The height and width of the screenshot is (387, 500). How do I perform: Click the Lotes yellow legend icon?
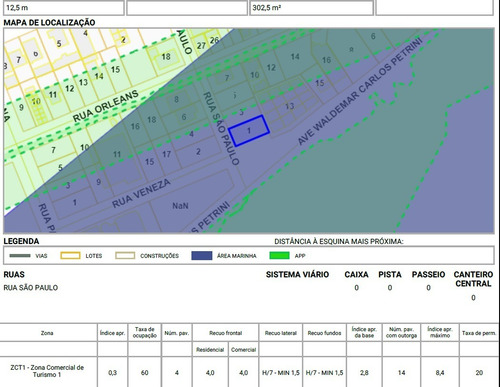[70, 256]
